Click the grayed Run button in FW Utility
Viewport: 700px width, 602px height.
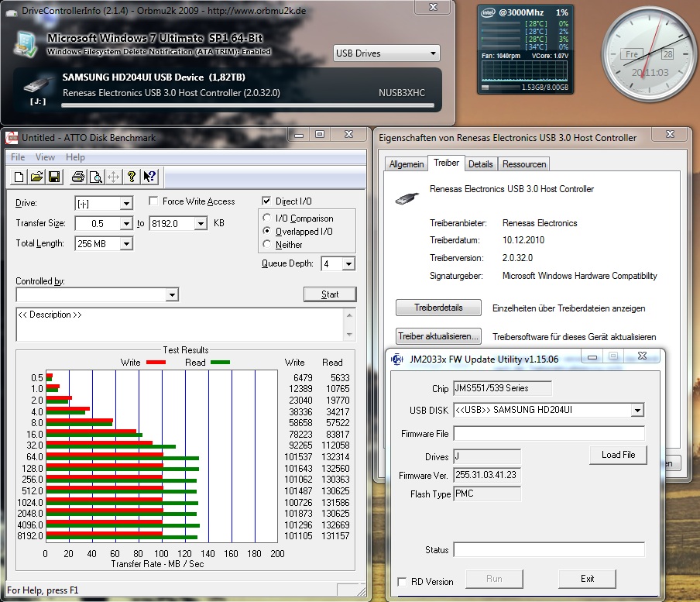[x=494, y=579]
